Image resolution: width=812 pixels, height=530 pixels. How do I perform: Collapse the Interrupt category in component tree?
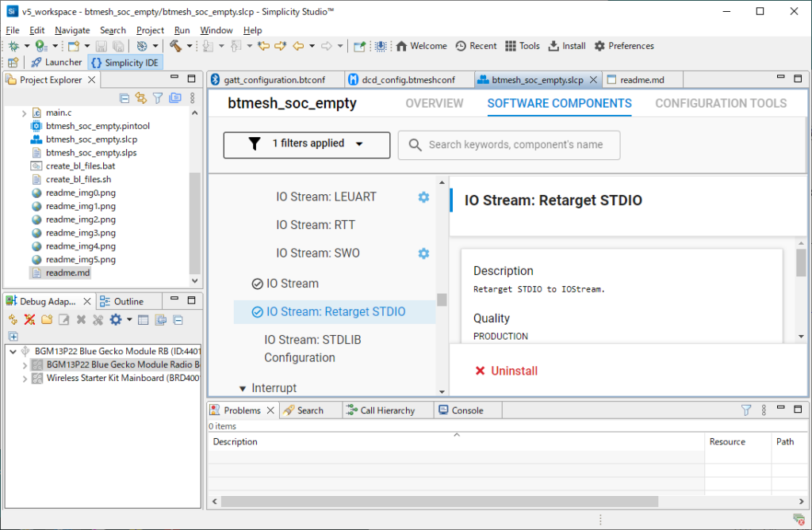(x=243, y=388)
